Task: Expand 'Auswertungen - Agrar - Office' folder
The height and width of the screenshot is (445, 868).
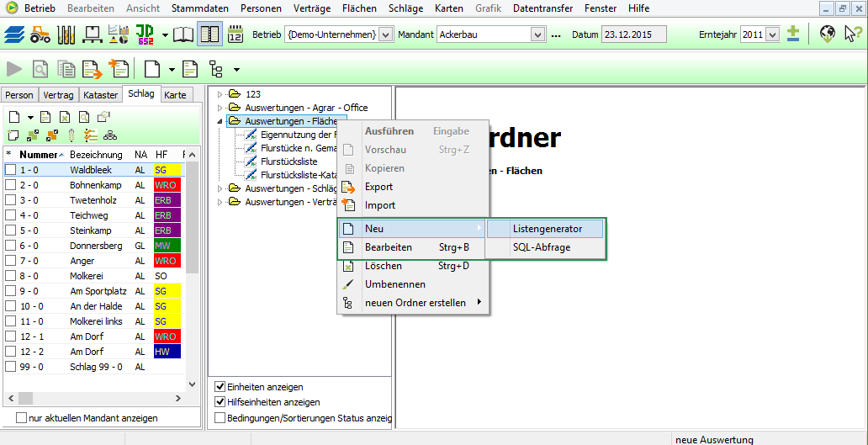Action: 220,108
